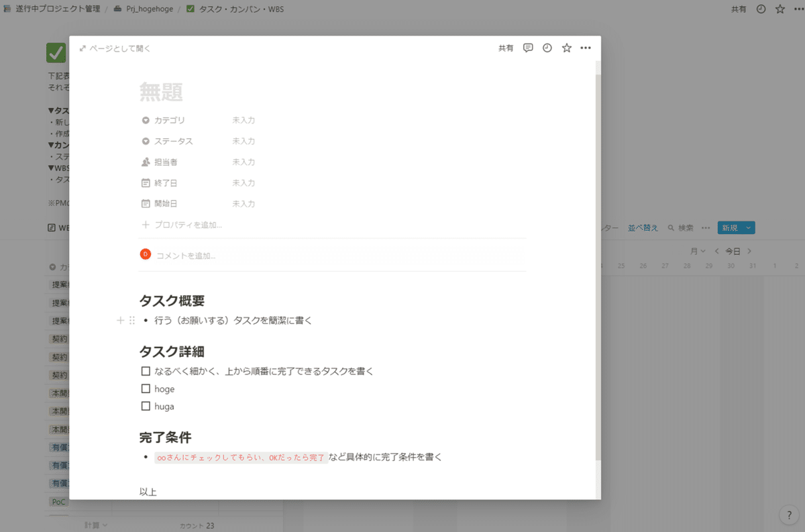
Task: Click the 終了日 calendar icon
Action: point(146,182)
